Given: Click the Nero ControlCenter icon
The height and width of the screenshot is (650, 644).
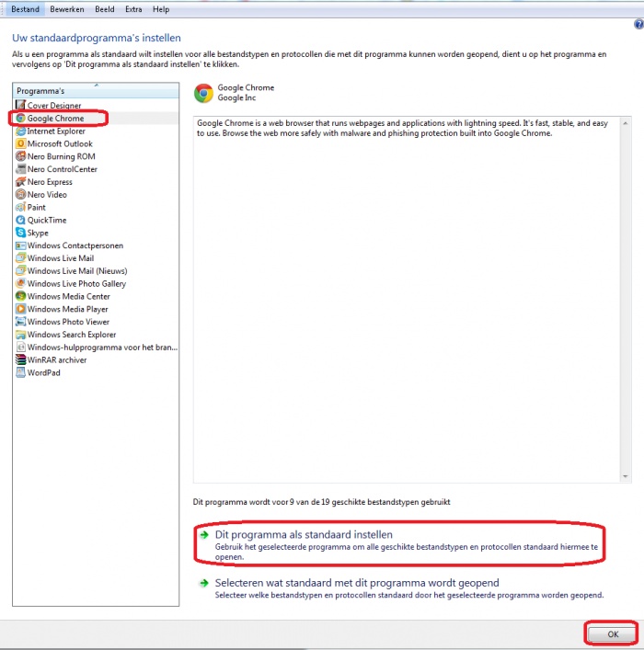Looking at the screenshot, I should click(x=20, y=169).
